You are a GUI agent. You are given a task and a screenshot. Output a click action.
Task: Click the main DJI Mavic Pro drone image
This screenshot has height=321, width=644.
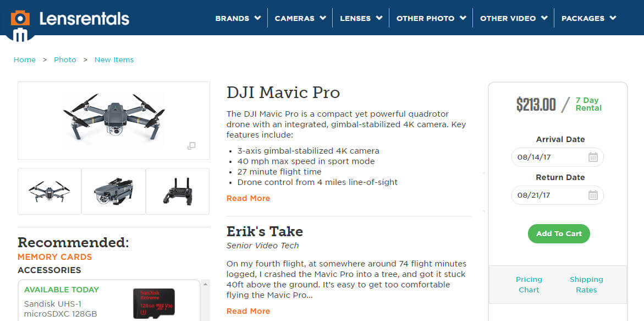click(x=114, y=121)
